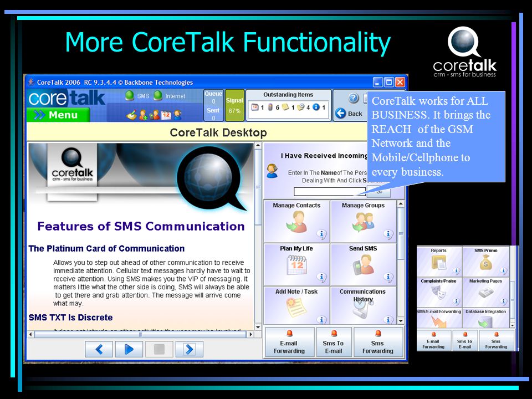The width and height of the screenshot is (532, 399).
Task: Open Complaints/Praise masks tile
Action: (439, 292)
